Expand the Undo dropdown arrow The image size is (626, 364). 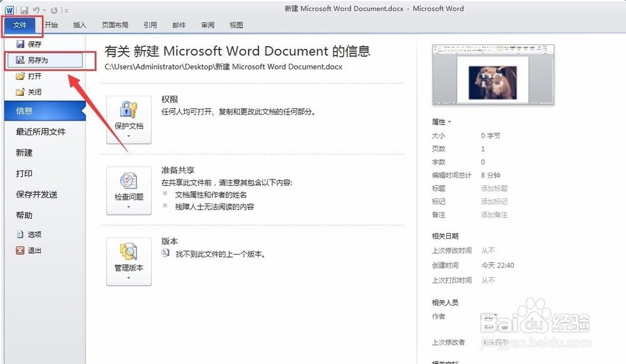(x=44, y=10)
